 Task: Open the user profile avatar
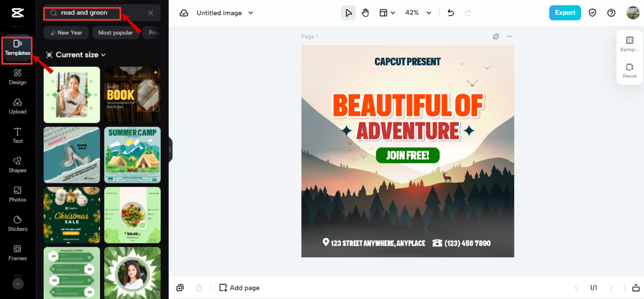pyautogui.click(x=633, y=13)
